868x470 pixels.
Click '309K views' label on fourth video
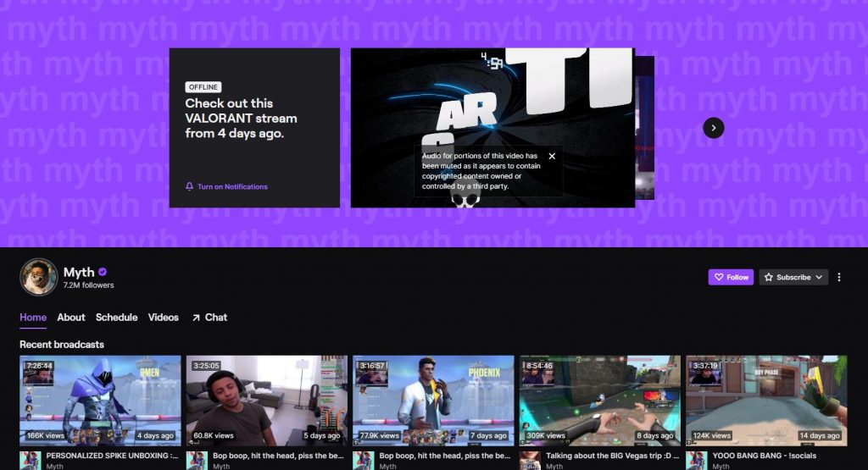click(x=545, y=436)
